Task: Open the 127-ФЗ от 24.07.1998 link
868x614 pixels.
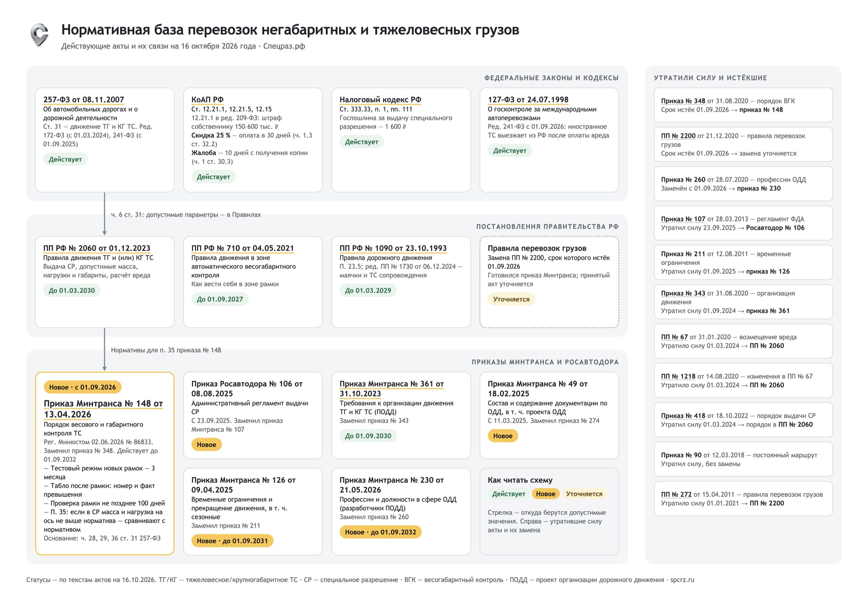Action: [x=528, y=99]
